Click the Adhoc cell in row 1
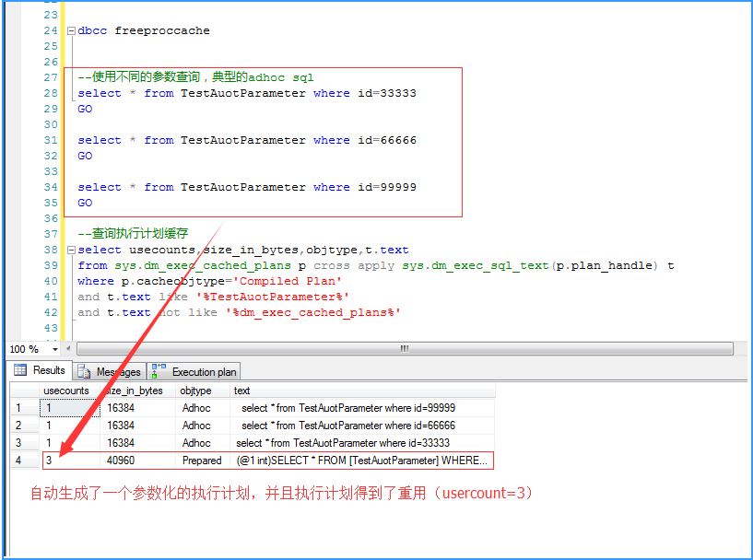753x560 pixels. pos(203,408)
